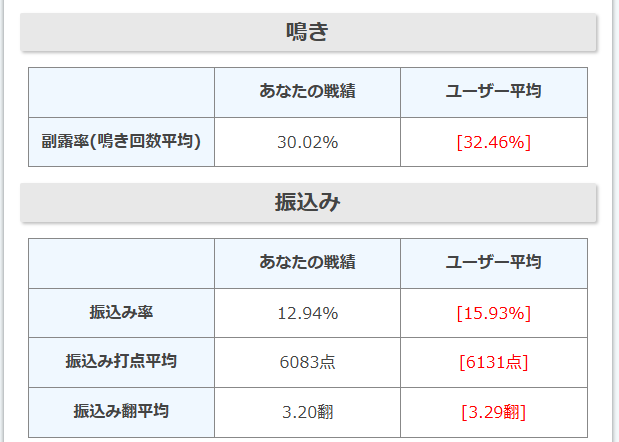Click the 3.20翻 value cell
The width and height of the screenshot is (619, 442).
[x=308, y=412]
